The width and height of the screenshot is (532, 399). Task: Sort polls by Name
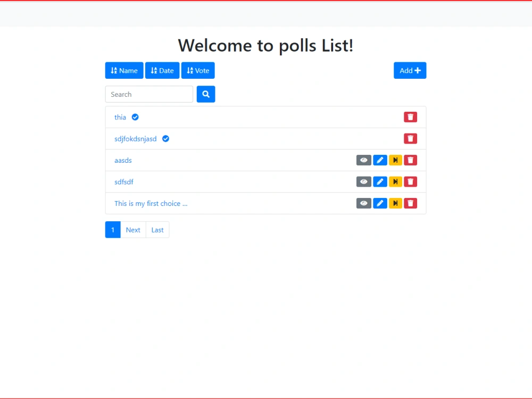[x=124, y=70]
